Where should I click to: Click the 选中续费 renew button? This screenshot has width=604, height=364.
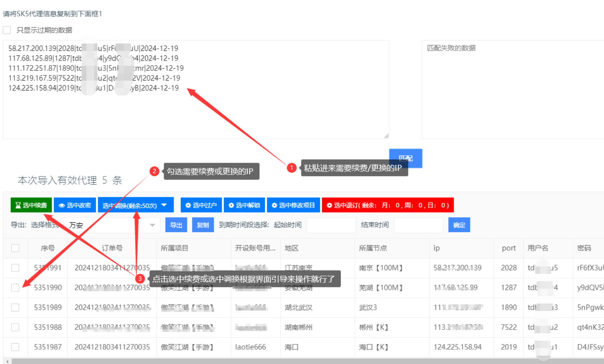31,205
